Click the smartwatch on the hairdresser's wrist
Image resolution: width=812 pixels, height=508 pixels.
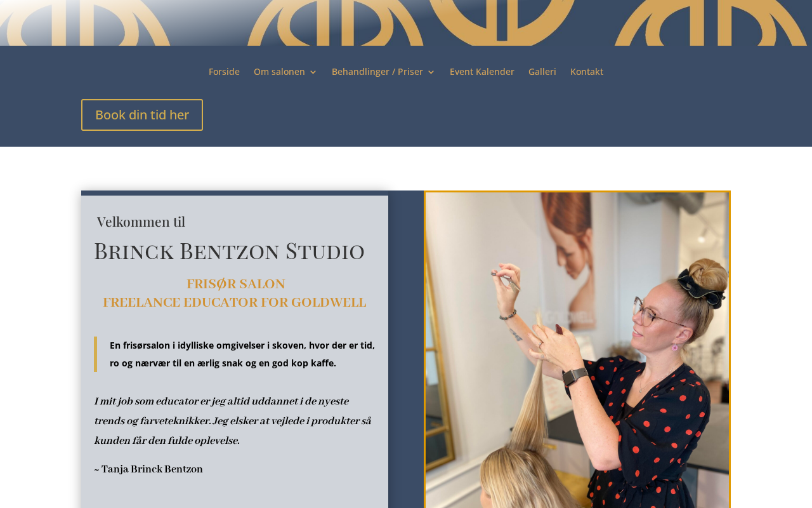click(575, 375)
